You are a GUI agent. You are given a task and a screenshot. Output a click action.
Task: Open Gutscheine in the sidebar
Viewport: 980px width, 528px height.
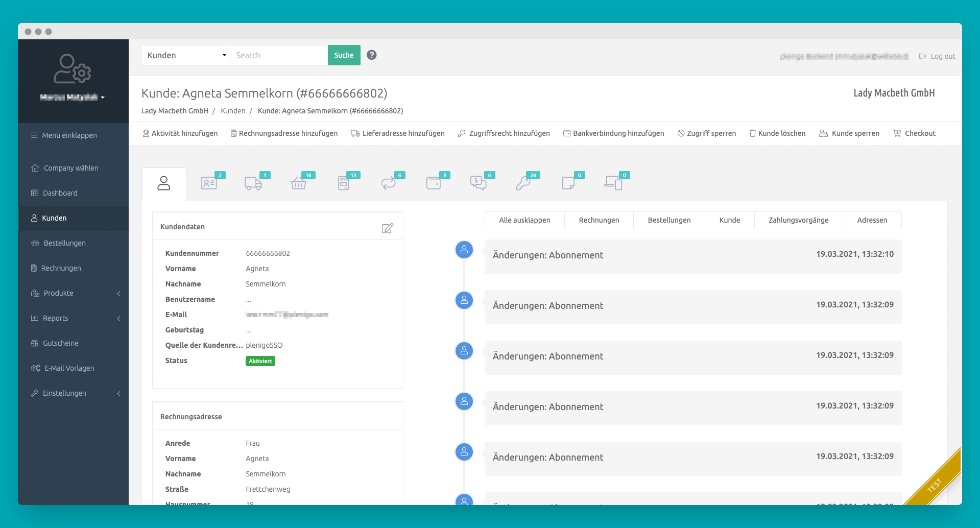click(x=55, y=343)
